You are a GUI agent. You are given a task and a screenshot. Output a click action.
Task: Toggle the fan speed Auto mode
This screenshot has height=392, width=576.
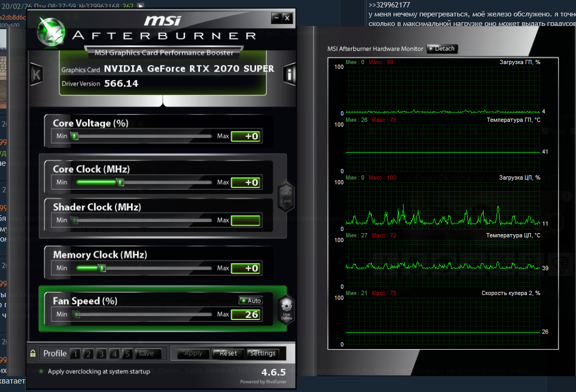point(250,301)
